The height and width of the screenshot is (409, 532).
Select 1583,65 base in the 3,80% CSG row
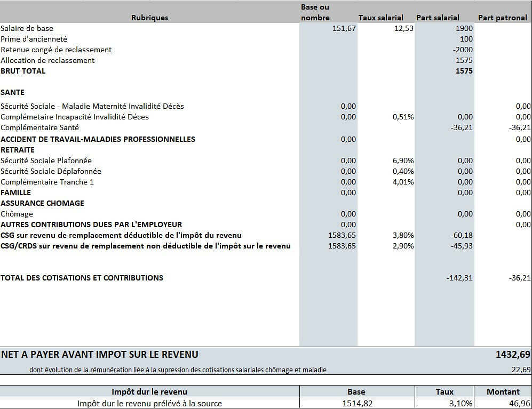point(342,235)
